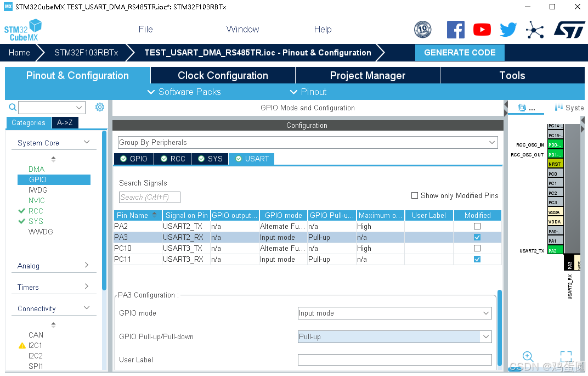Open the Window menu
Screen dimensions: 588x376
tap(242, 29)
